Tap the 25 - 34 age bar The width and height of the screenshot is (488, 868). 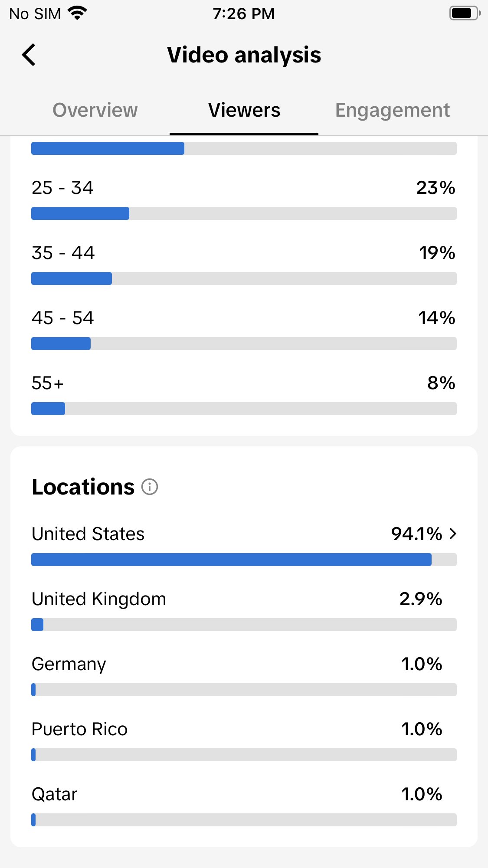tap(244, 213)
